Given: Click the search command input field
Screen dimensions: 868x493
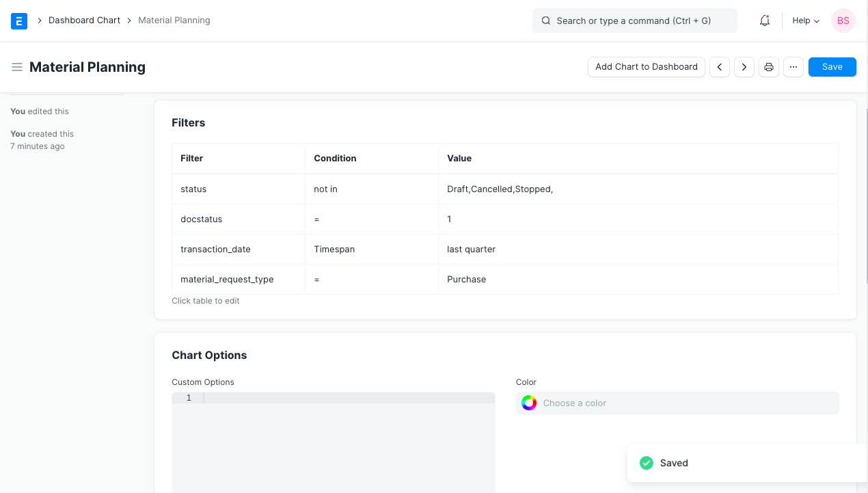Looking at the screenshot, I should [634, 21].
